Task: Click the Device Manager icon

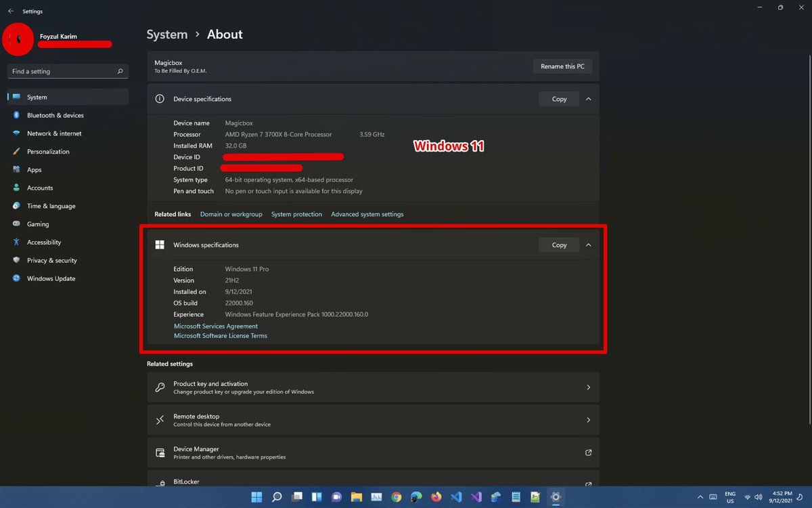Action: (x=160, y=452)
